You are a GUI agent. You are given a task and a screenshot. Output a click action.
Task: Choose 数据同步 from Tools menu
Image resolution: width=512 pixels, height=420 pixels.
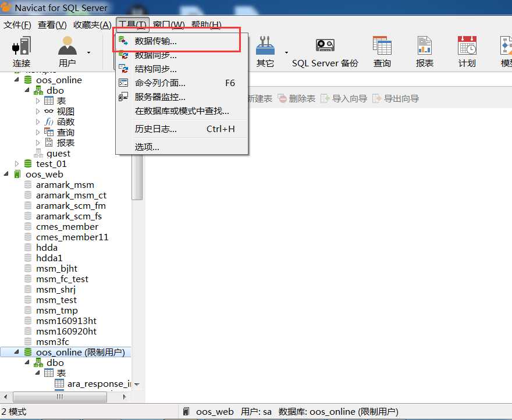(182, 55)
